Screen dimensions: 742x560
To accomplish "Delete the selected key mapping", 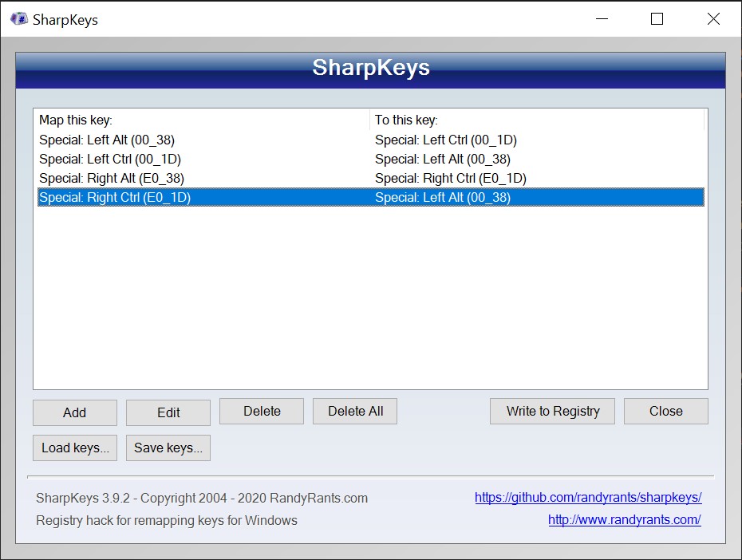I will pos(261,411).
